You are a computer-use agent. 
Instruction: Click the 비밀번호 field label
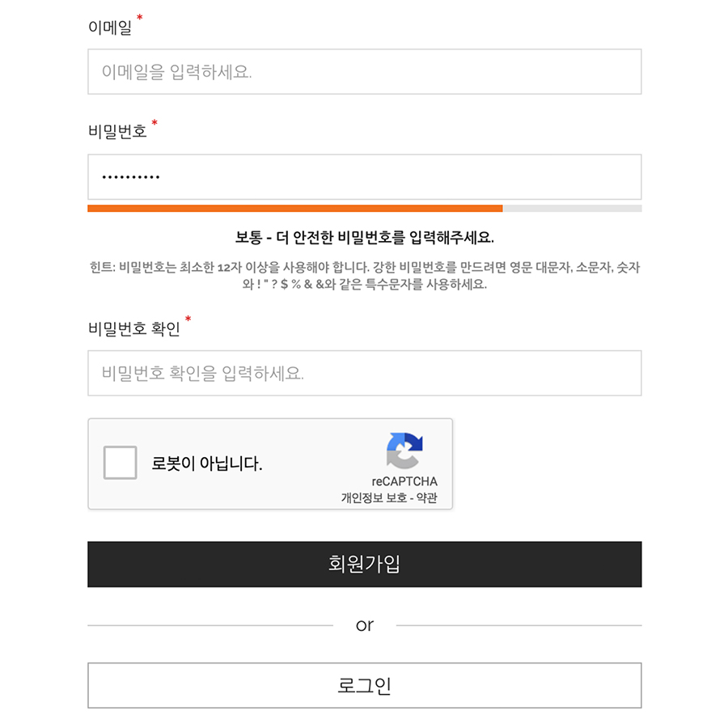(x=117, y=131)
